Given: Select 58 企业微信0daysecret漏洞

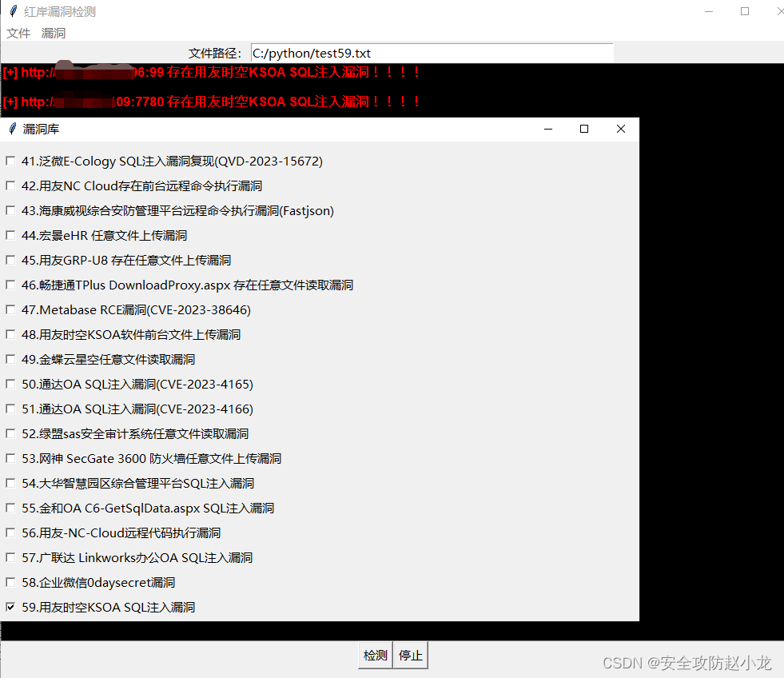Looking at the screenshot, I should 10,582.
